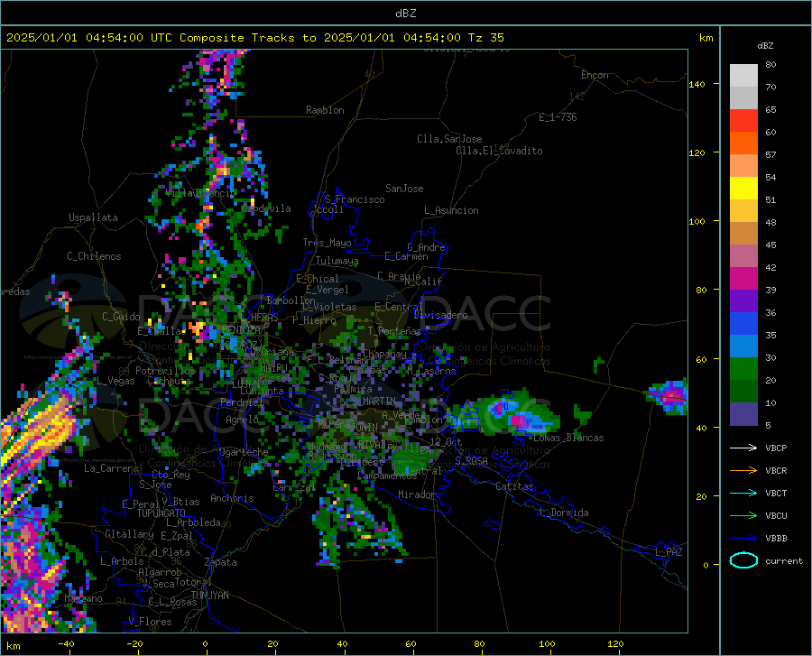The height and width of the screenshot is (656, 812).
Task: Click the Catitas map label
Action: (x=514, y=486)
